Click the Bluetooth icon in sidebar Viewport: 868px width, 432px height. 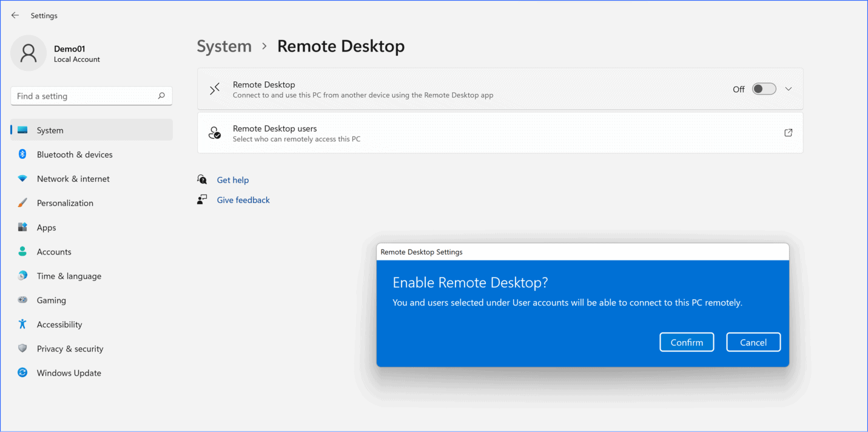click(22, 155)
